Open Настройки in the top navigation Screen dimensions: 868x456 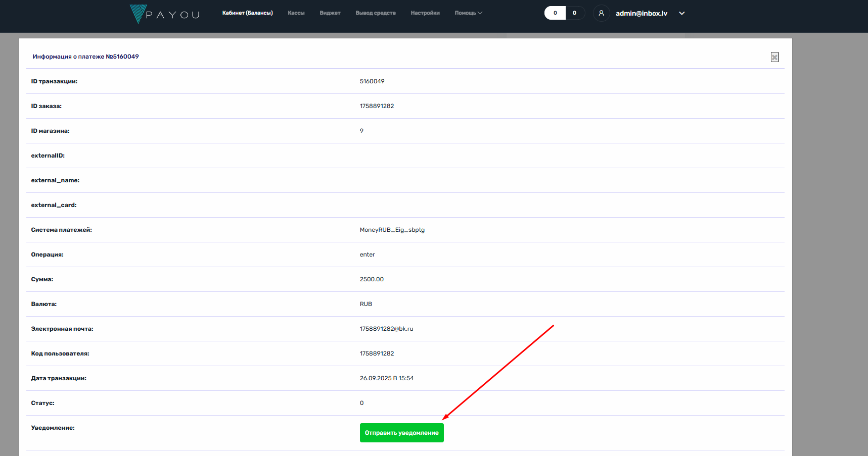(x=425, y=13)
